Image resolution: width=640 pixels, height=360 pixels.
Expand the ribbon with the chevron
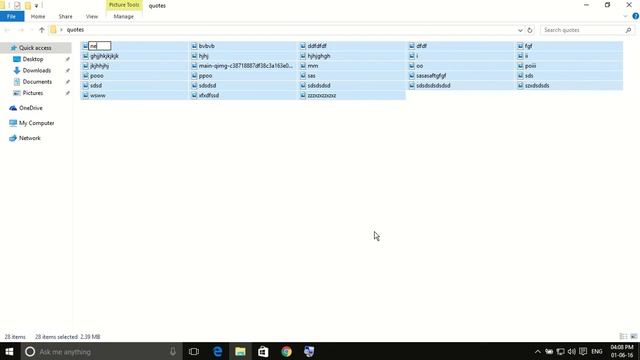coord(625,16)
